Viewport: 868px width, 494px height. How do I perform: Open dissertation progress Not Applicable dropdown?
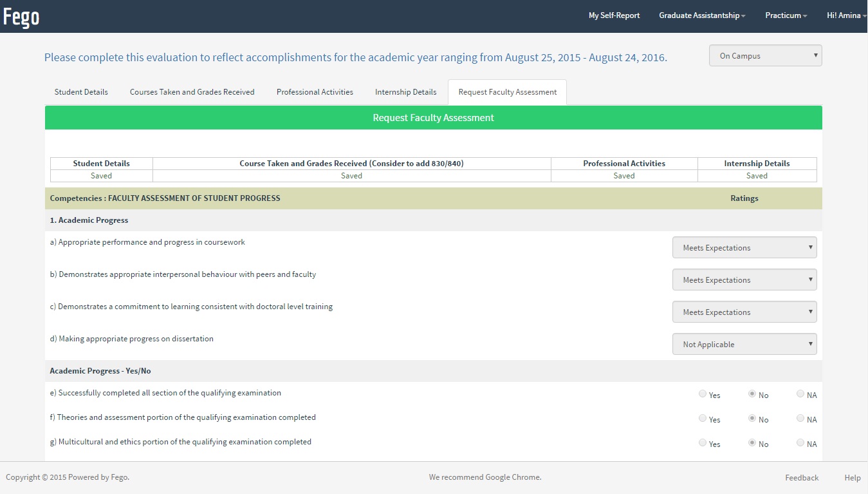[x=744, y=345]
